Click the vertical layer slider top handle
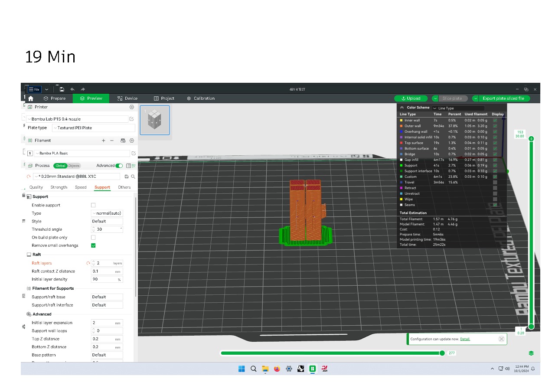Image resolution: width=555 pixels, height=392 pixels. point(531,139)
